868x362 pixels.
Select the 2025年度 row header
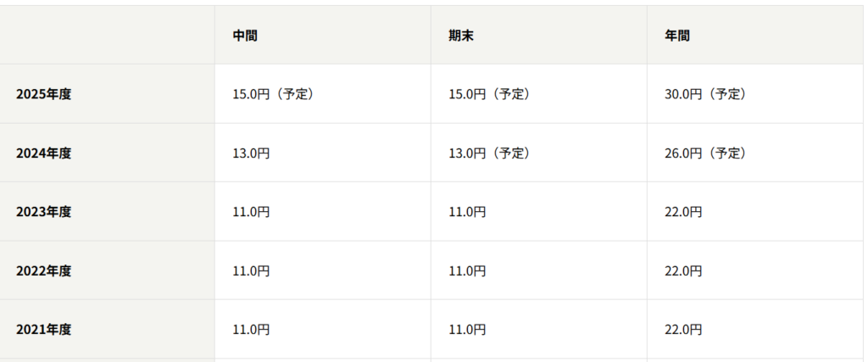[x=43, y=94]
